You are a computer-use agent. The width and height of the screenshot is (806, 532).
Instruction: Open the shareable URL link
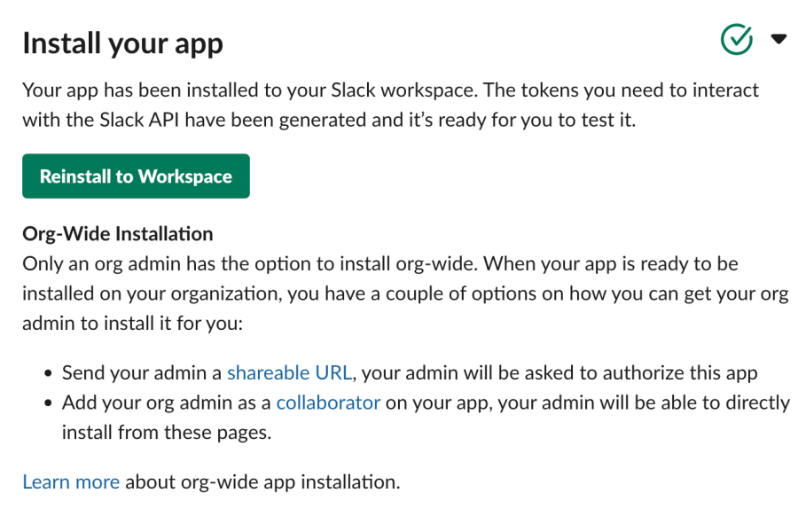(289, 372)
